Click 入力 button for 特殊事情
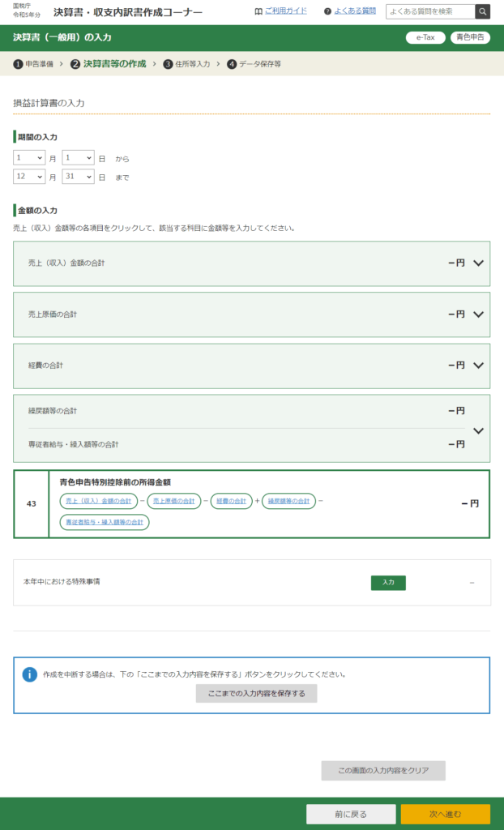Image resolution: width=504 pixels, height=830 pixels. pyautogui.click(x=388, y=582)
